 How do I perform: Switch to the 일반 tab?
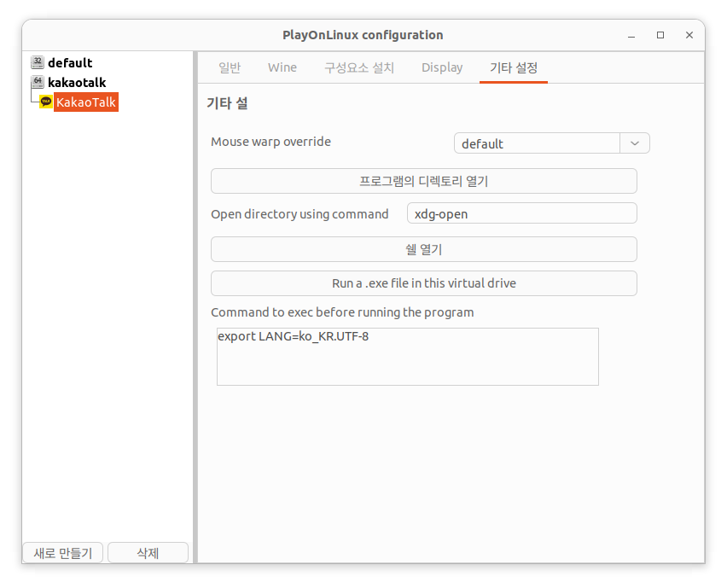[x=230, y=67]
